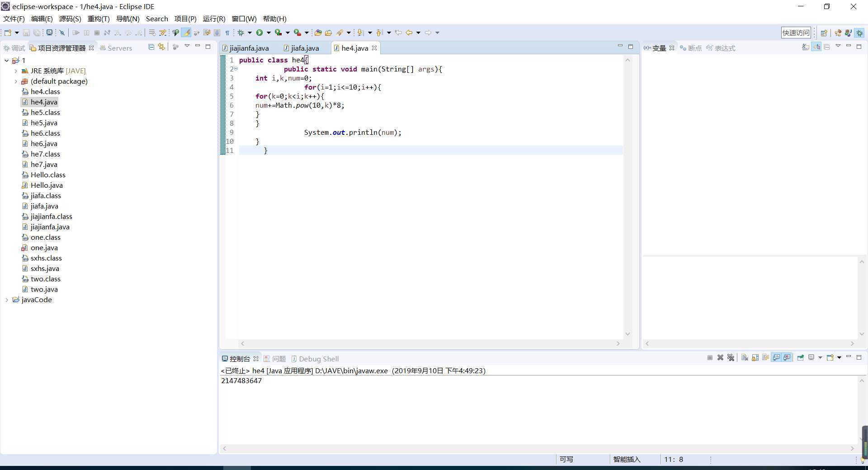Select he5.java in the project tree
This screenshot has width=868, height=470.
[x=44, y=123]
